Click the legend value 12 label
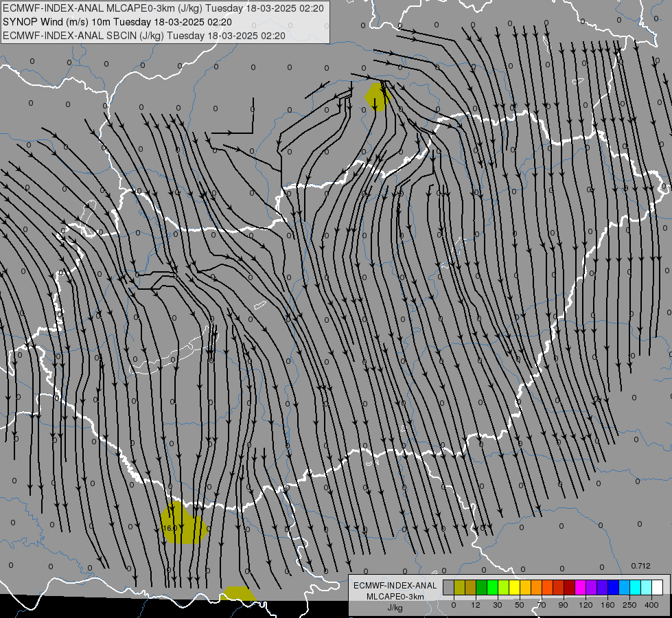 pyautogui.click(x=476, y=605)
